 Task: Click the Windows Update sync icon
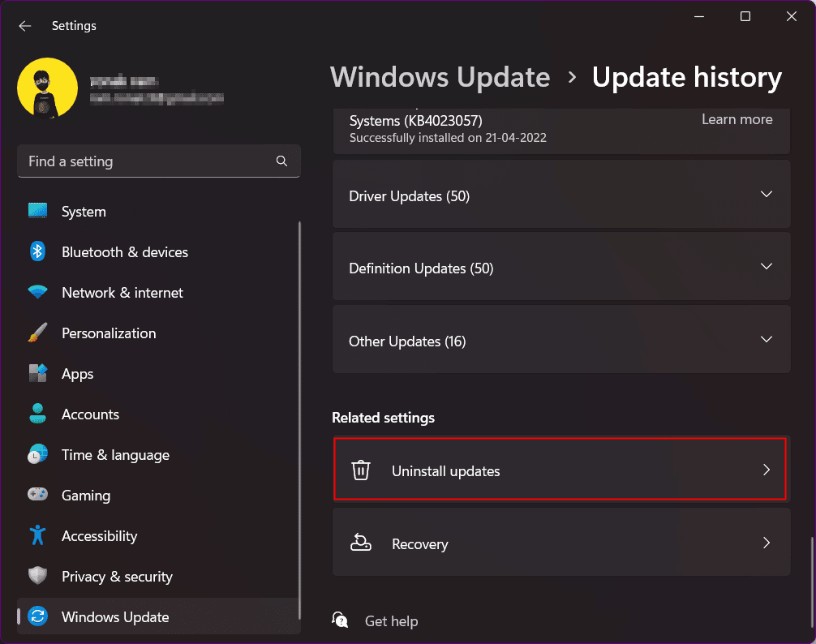coord(37,616)
